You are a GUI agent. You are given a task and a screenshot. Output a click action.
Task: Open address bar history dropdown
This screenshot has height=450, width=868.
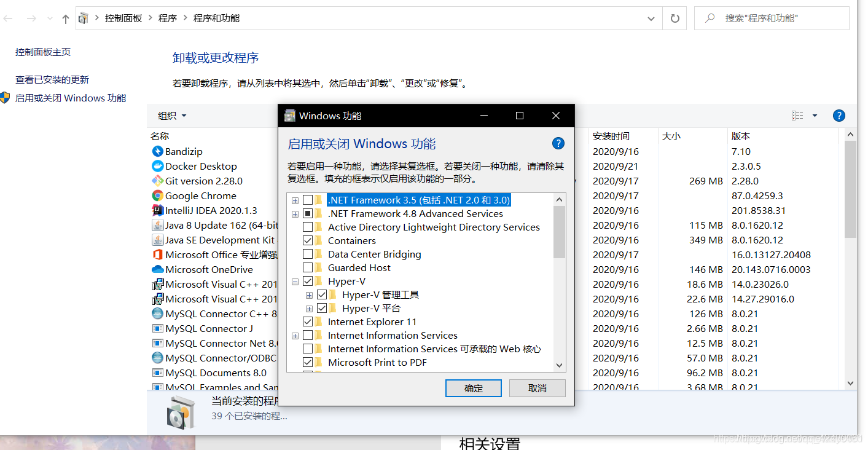tap(651, 18)
